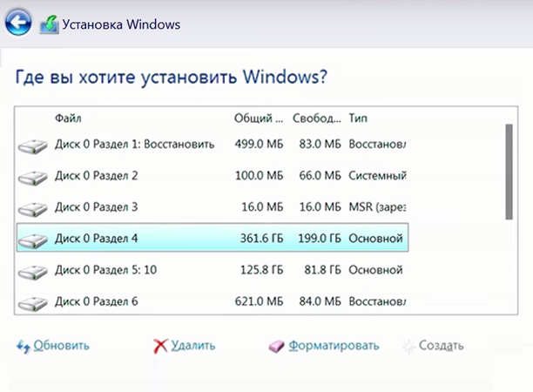Click drive icon of Диск 0 Раздел 3
This screenshot has width=533, height=392.
coord(32,209)
